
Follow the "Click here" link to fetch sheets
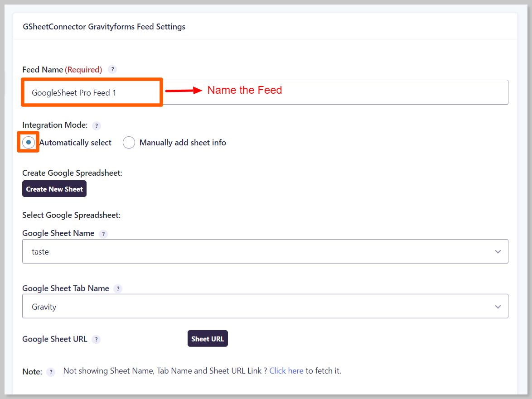286,371
